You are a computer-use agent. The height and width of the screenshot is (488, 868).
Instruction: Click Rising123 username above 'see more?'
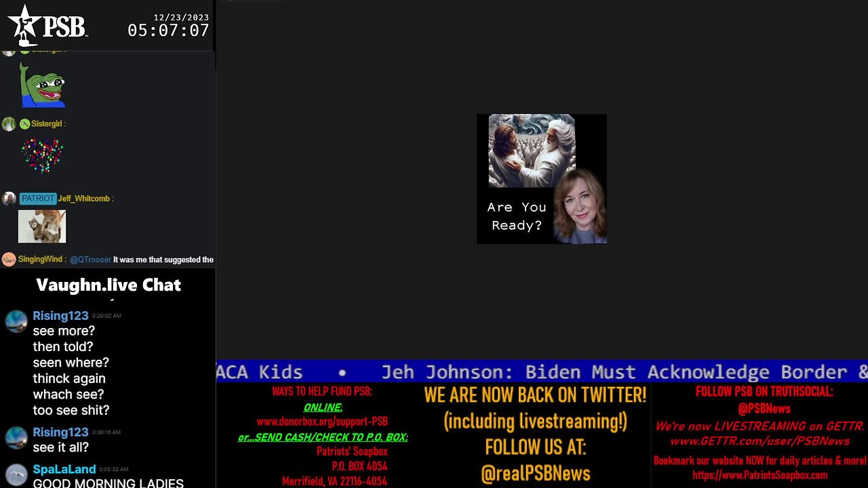(60, 316)
